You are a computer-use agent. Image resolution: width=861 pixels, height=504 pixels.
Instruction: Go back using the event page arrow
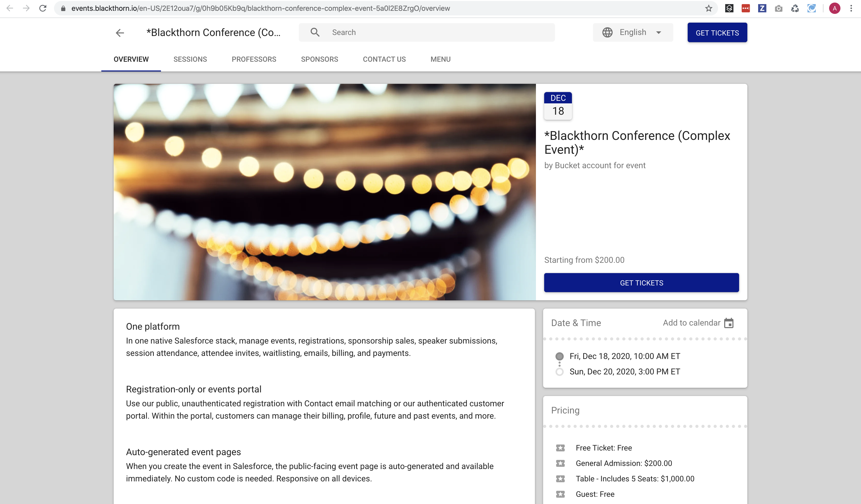[120, 33]
